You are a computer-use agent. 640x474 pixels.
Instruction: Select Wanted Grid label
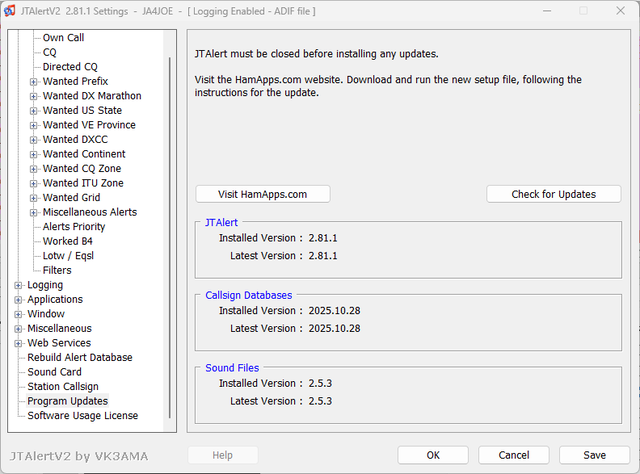[x=71, y=198]
